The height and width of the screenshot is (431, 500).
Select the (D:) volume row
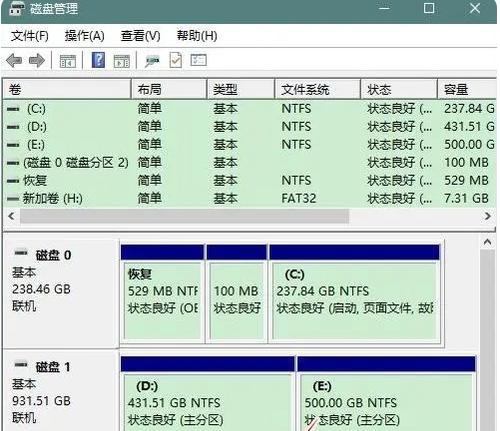249,127
